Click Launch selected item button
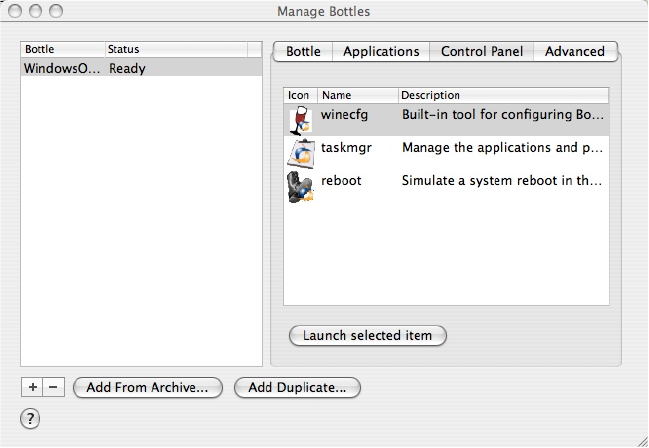Image resolution: width=649 pixels, height=448 pixels. [367, 335]
